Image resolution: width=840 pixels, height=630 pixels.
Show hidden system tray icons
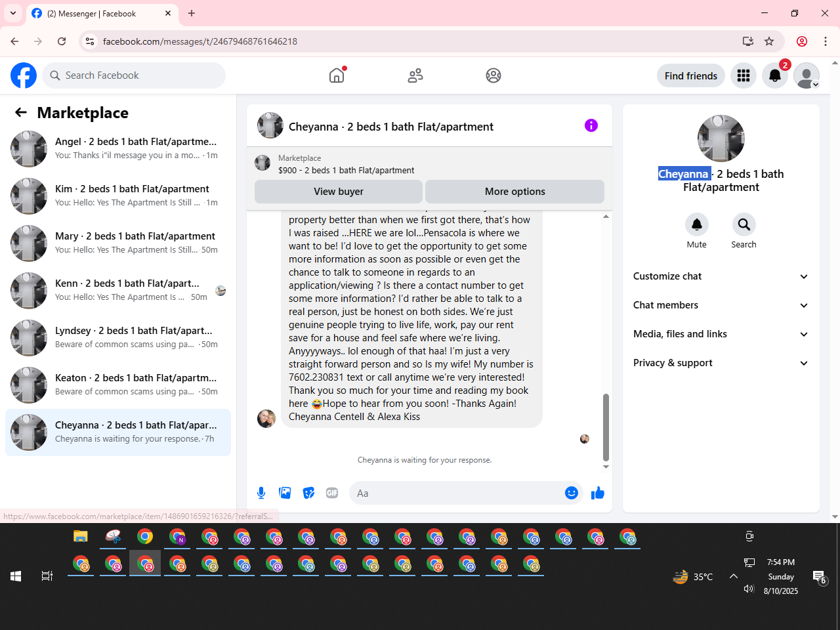(x=734, y=576)
